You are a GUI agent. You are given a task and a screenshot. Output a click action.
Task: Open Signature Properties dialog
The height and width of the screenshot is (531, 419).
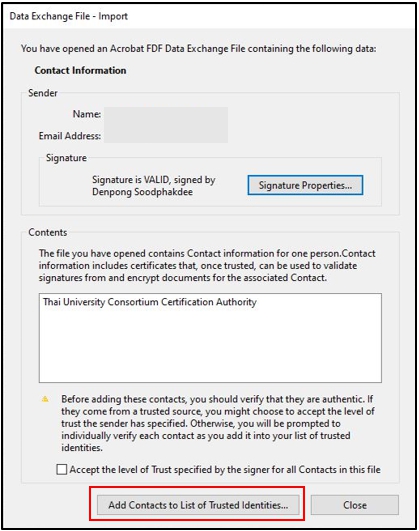[305, 185]
